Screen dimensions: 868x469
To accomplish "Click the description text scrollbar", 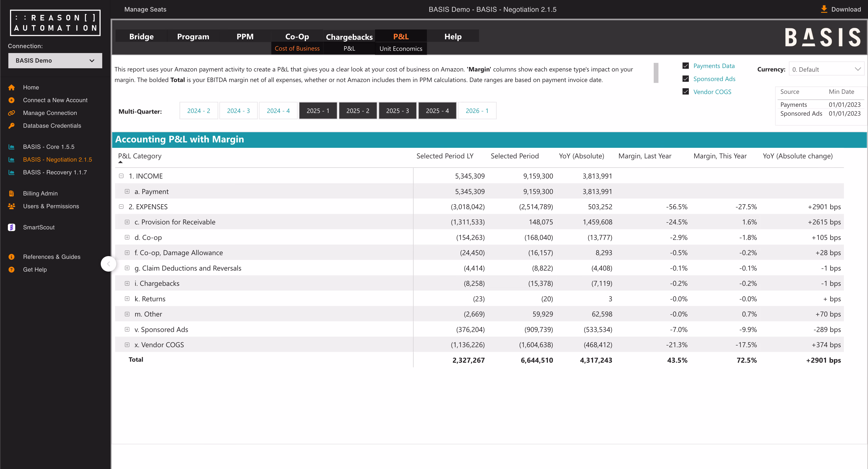I will [x=656, y=73].
